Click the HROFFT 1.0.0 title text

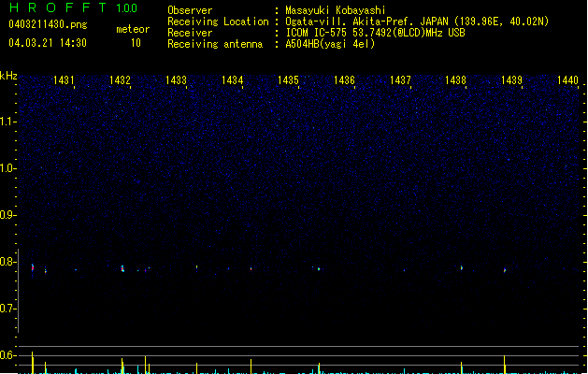pyautogui.click(x=74, y=7)
